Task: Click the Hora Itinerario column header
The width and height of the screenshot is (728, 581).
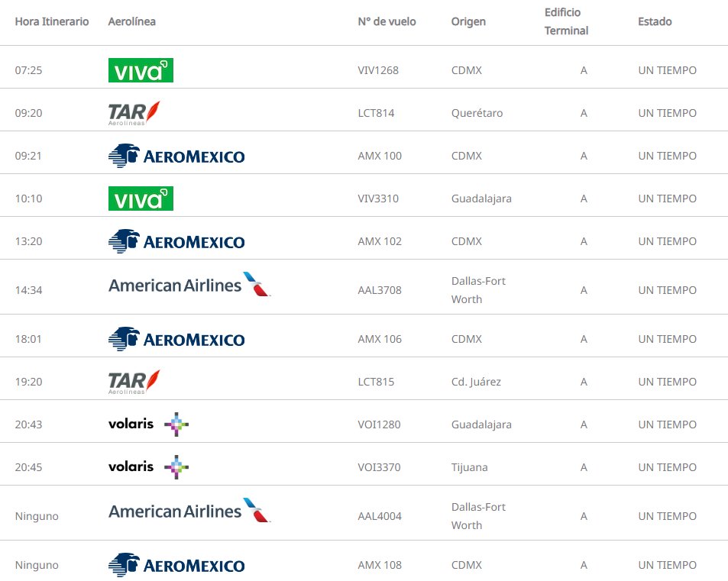Action: coord(52,21)
